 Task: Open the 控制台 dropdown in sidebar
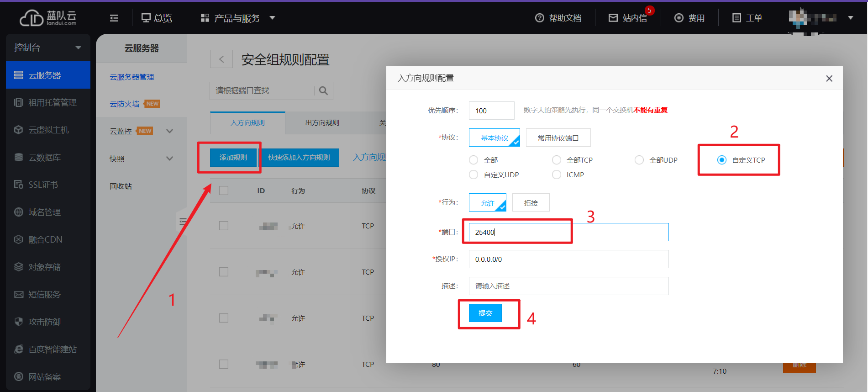pos(78,48)
